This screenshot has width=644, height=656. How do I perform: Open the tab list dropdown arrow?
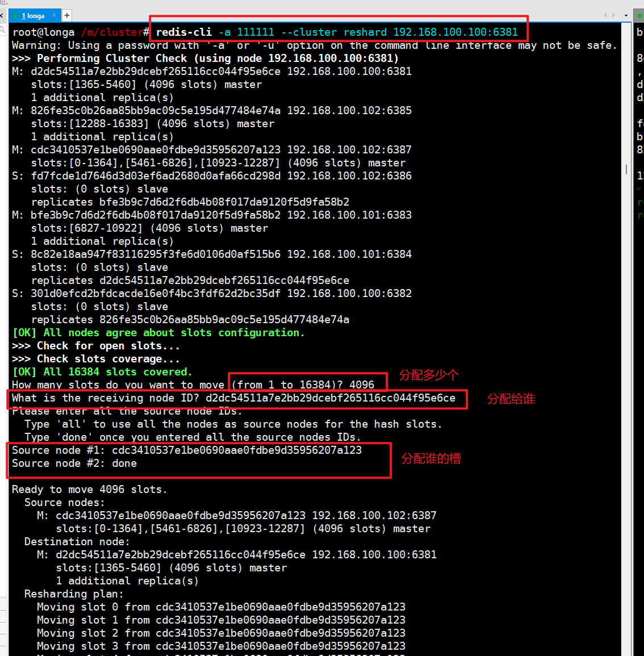pos(626,15)
